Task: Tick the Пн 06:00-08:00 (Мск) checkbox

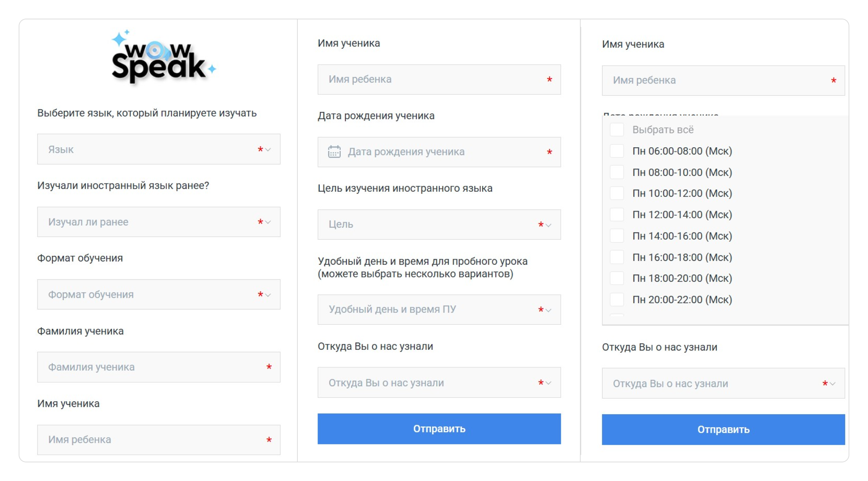Action: (616, 151)
